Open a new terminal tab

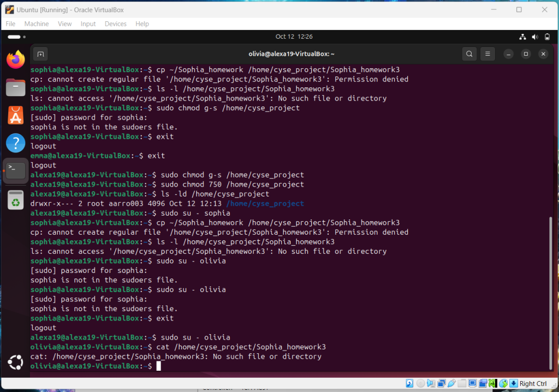(40, 54)
